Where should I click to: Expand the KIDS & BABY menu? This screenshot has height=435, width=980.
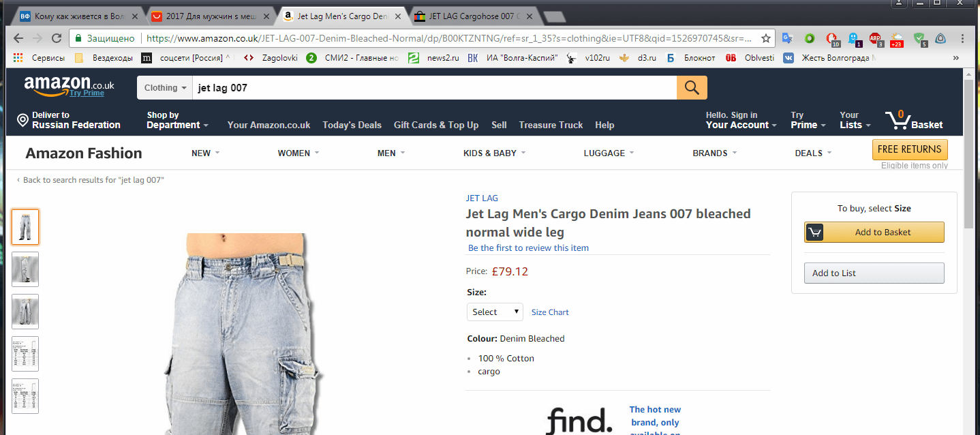point(494,153)
